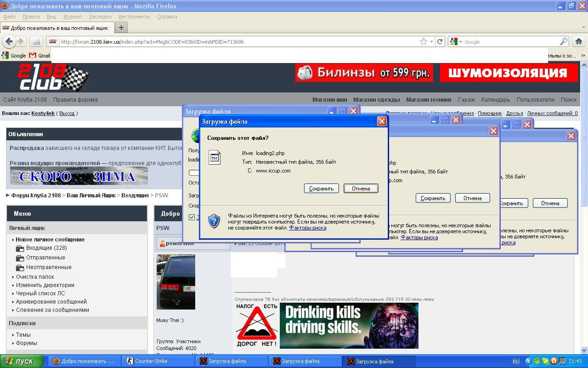The image size is (588, 368).
Task: Open new tab with plus button
Action: coord(121,28)
